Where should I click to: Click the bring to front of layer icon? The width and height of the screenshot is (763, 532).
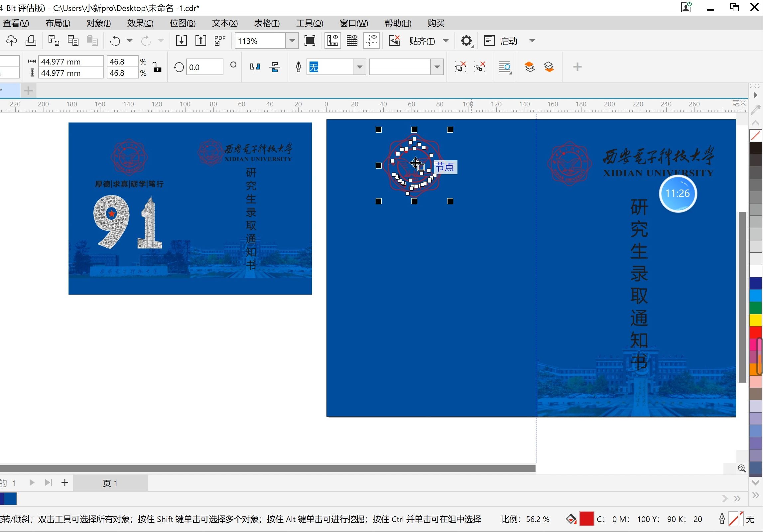pyautogui.click(x=529, y=67)
